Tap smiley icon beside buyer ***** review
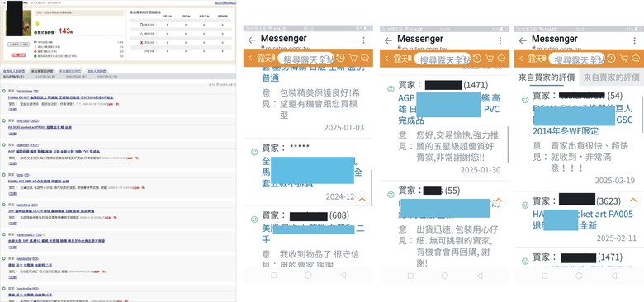 point(254,152)
